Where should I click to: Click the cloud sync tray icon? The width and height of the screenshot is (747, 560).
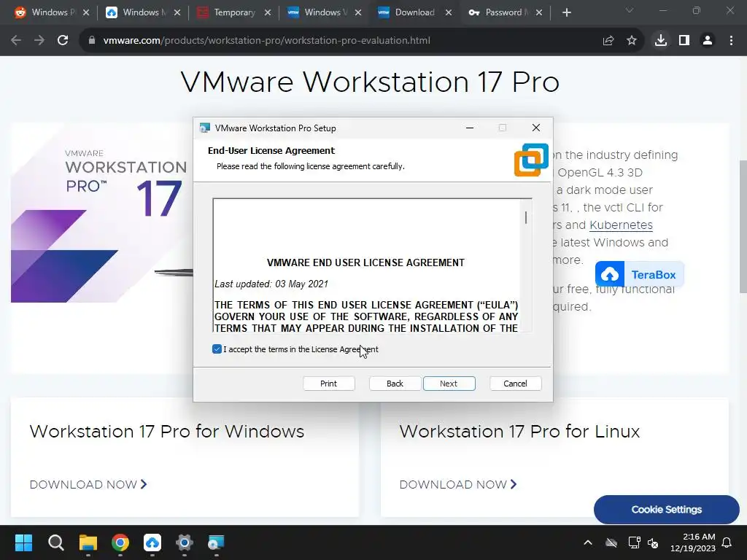pyautogui.click(x=611, y=542)
